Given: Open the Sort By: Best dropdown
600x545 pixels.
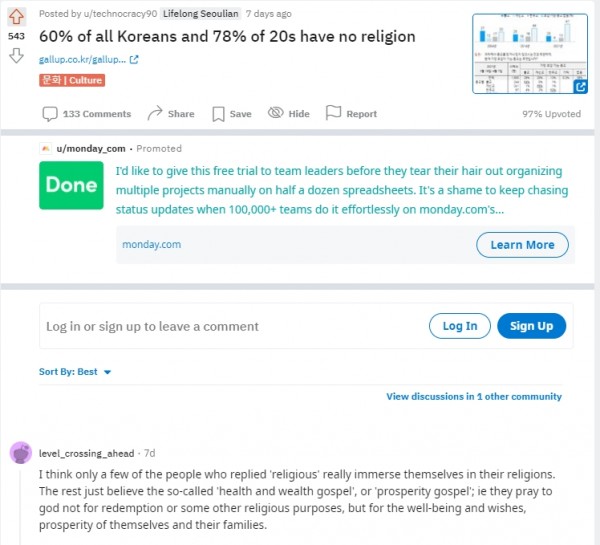Looking at the screenshot, I should pos(75,372).
